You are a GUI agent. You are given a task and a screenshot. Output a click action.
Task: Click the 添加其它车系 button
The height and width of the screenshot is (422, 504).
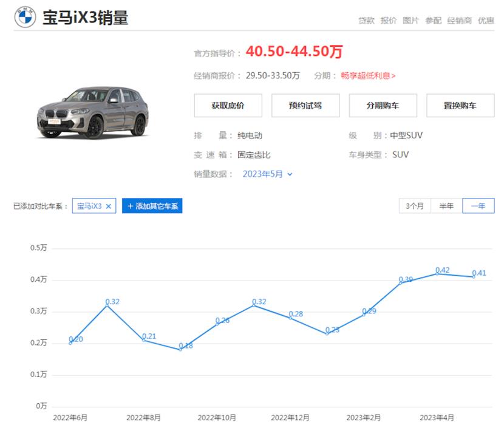[152, 206]
